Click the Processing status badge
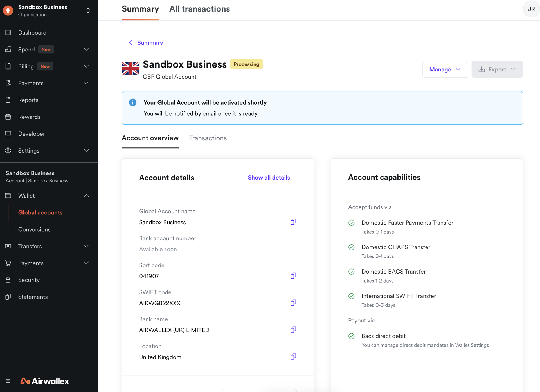 point(246,64)
